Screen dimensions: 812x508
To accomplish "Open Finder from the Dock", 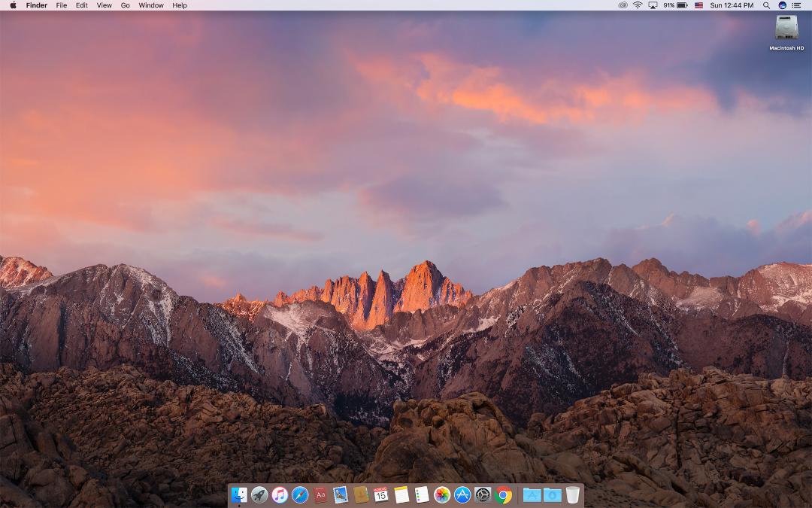I will click(x=239, y=494).
